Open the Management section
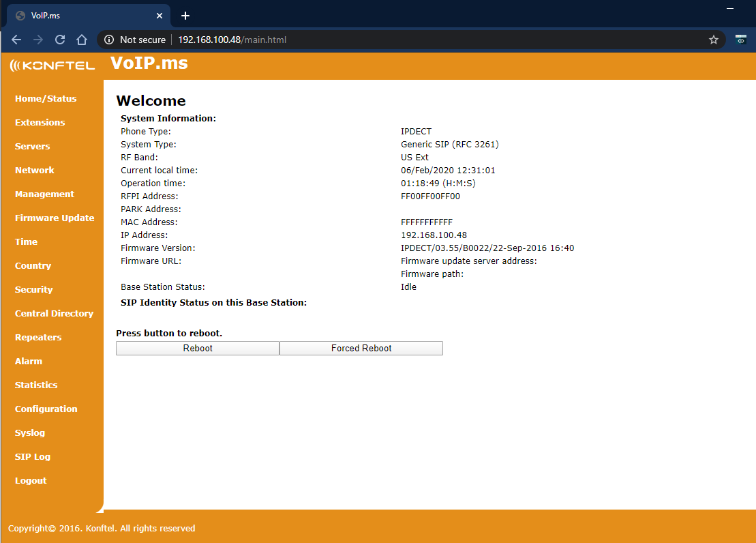 (x=44, y=194)
